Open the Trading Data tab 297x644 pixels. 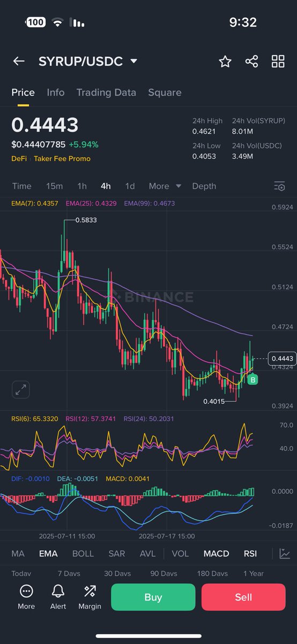tap(106, 92)
